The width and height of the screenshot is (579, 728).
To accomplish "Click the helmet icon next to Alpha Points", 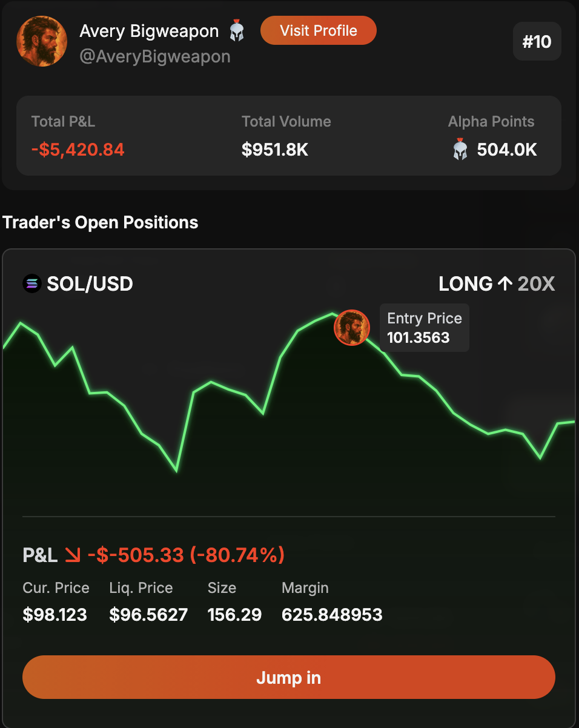I will click(x=460, y=149).
